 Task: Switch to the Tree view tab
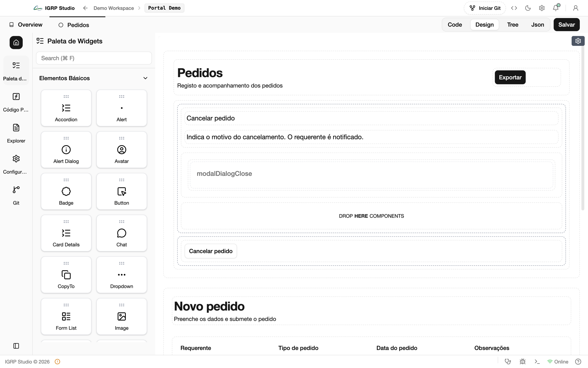513,25
